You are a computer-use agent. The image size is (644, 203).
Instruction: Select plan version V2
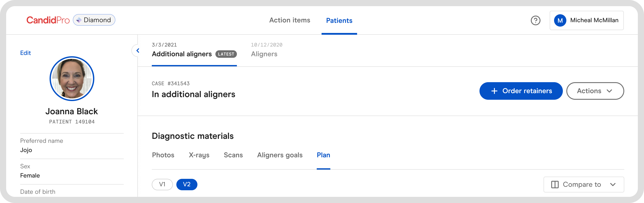click(186, 185)
